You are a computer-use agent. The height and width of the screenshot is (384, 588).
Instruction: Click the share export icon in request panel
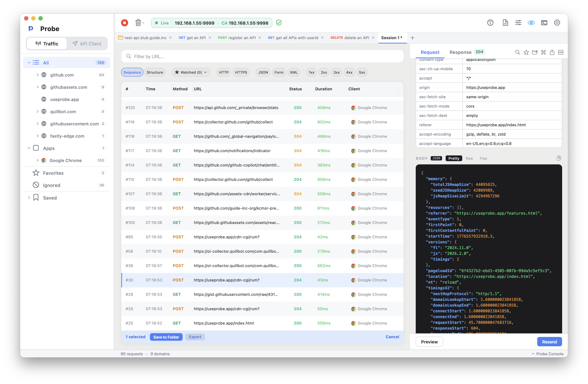click(552, 52)
